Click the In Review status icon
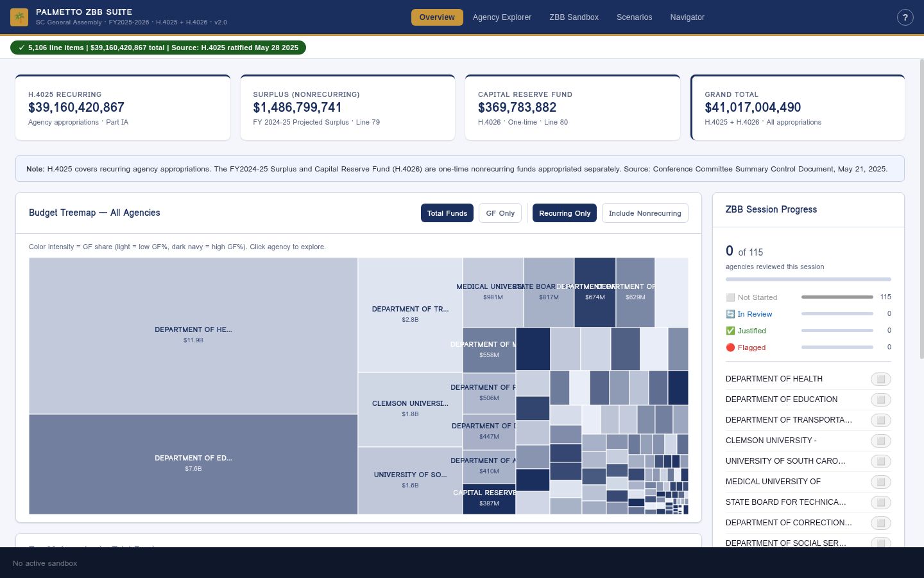924x578 pixels. point(730,314)
